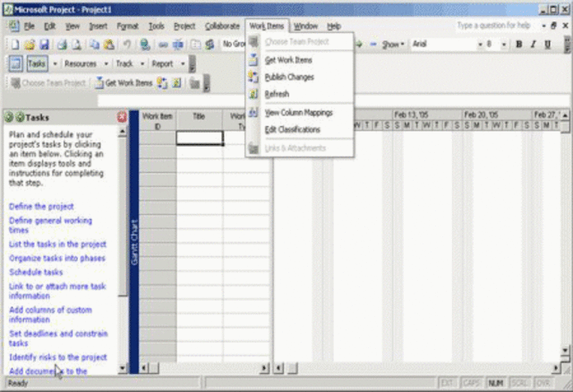Choose Publish Changes from the Work Items menu
Screen dimensions: 573x392
pos(300,77)
